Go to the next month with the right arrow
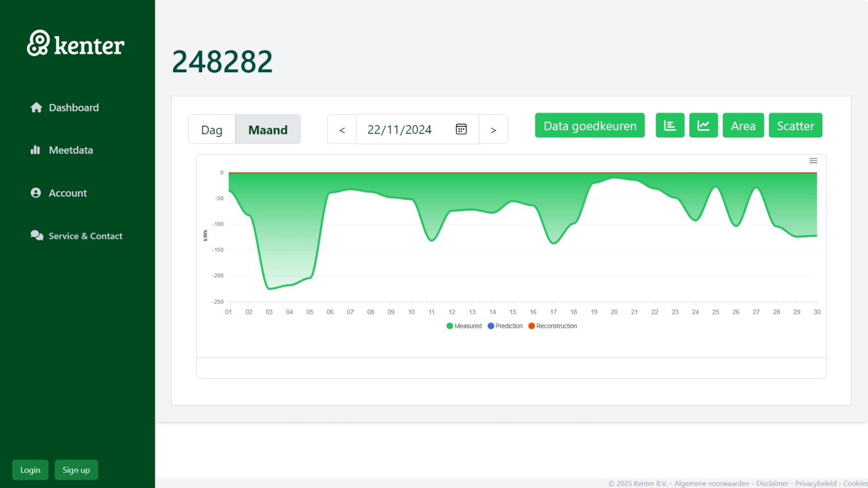Image resolution: width=868 pixels, height=488 pixels. coord(493,129)
